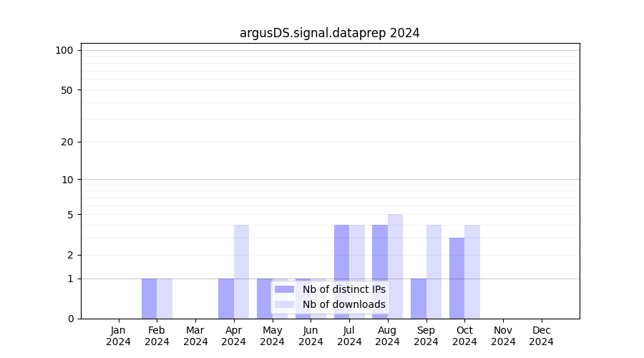Click the Jul 2024 distinct IPs bar

(x=341, y=271)
